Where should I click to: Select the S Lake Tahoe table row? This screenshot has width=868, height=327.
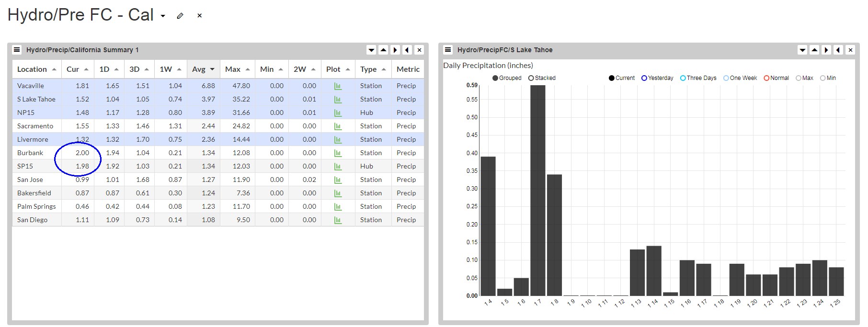[x=36, y=99]
